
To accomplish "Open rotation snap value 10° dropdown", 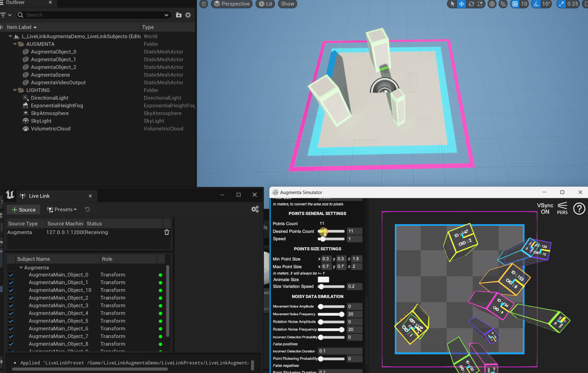I will point(546,4).
